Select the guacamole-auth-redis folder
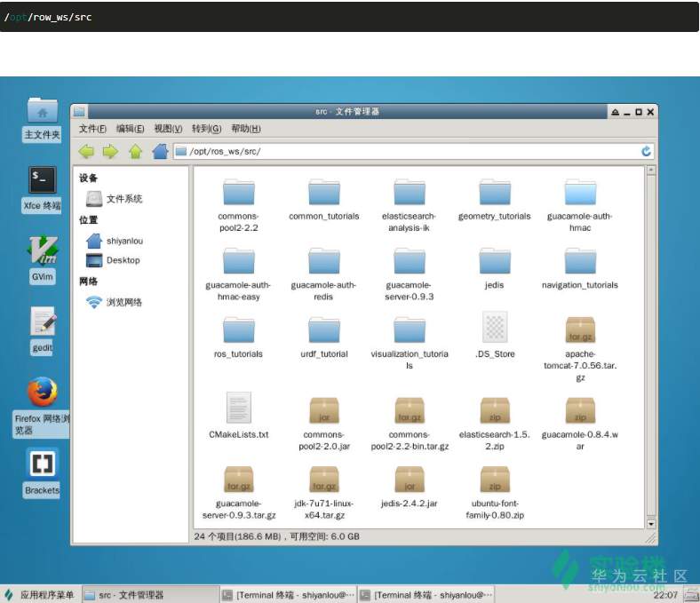 (324, 274)
